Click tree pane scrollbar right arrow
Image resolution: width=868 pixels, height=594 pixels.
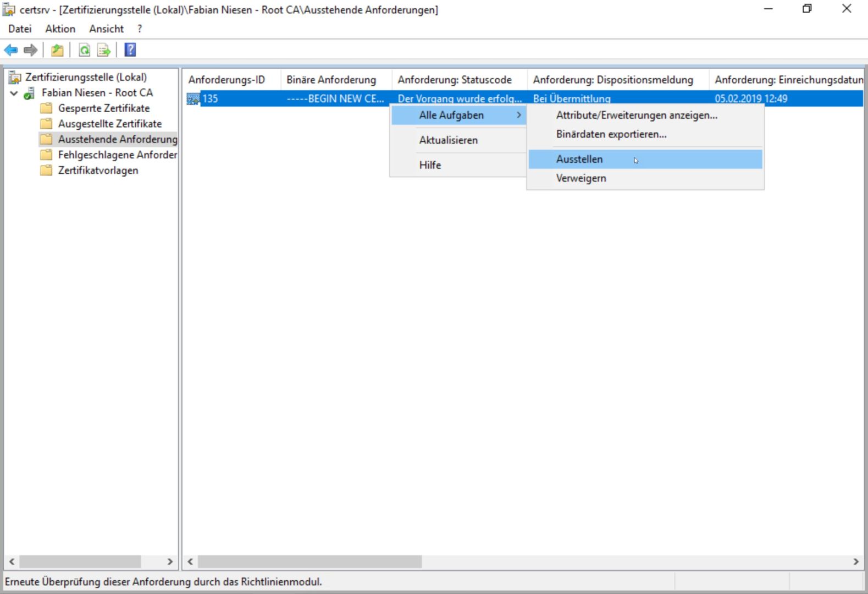[170, 562]
